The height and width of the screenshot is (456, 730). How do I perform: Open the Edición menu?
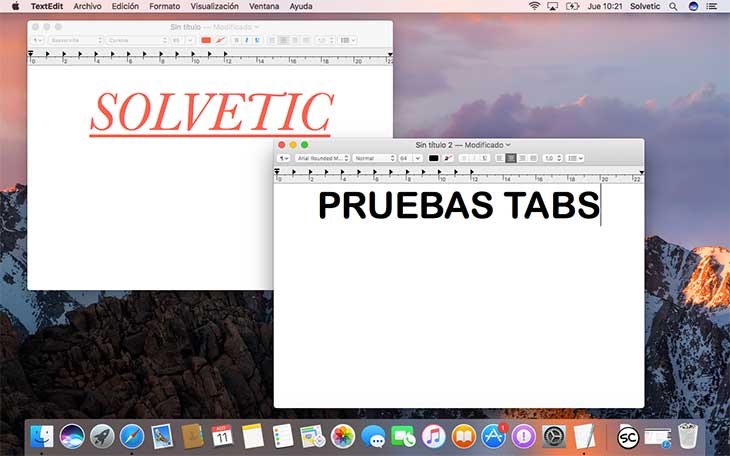click(125, 6)
